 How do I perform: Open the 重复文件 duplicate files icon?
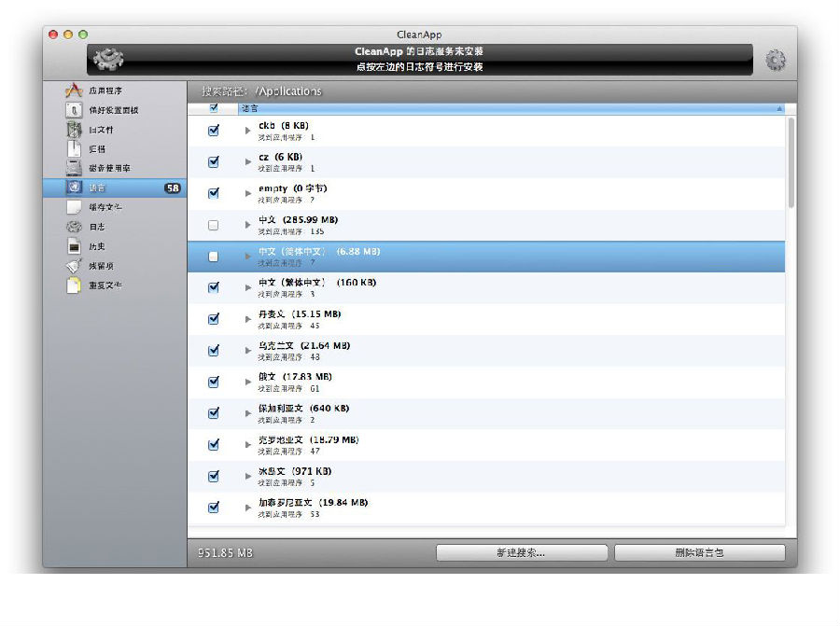click(74, 285)
